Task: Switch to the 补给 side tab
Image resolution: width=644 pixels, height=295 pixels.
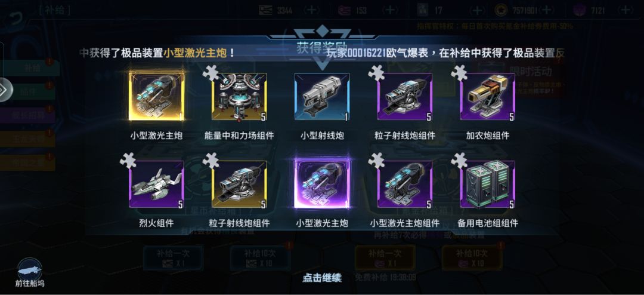Action: [x=32, y=68]
